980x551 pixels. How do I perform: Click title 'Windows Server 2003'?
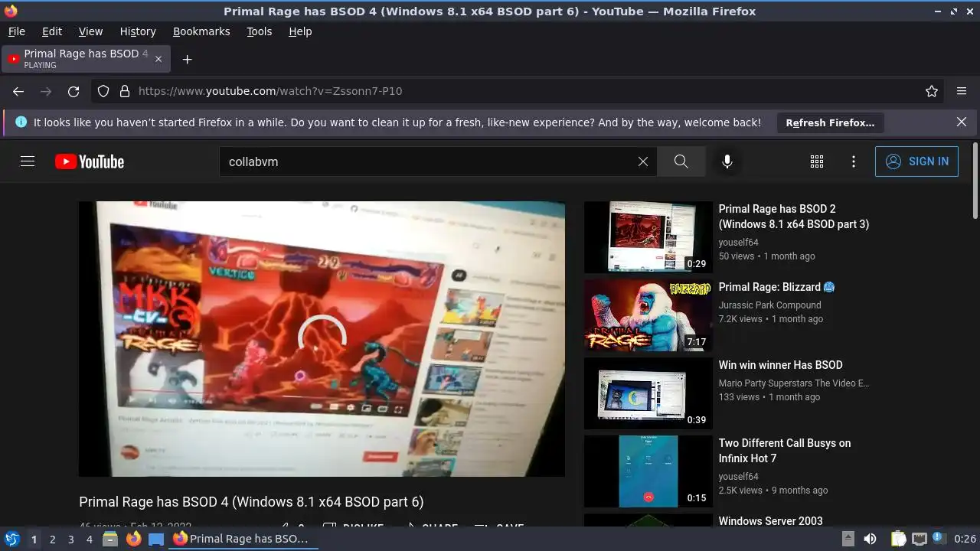[770, 520]
